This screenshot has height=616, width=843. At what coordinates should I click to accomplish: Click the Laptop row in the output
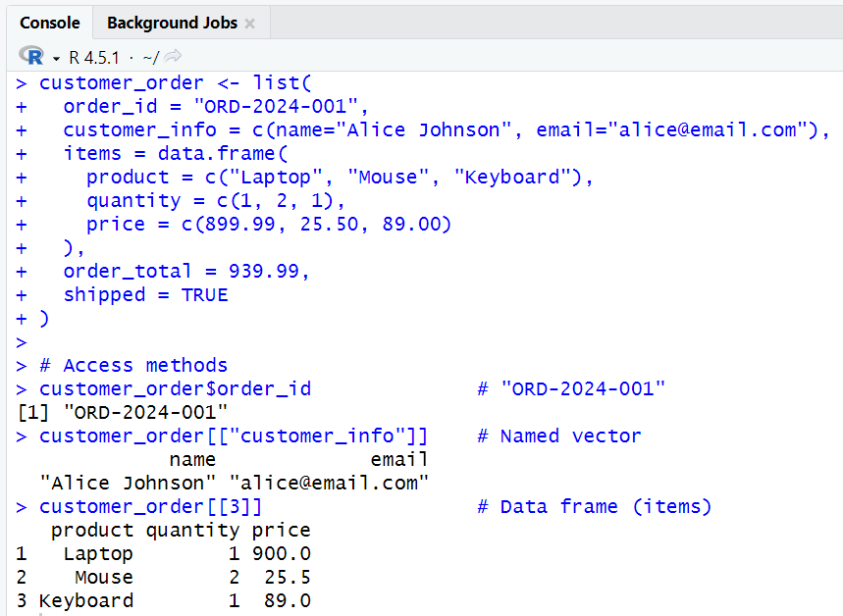(x=97, y=553)
